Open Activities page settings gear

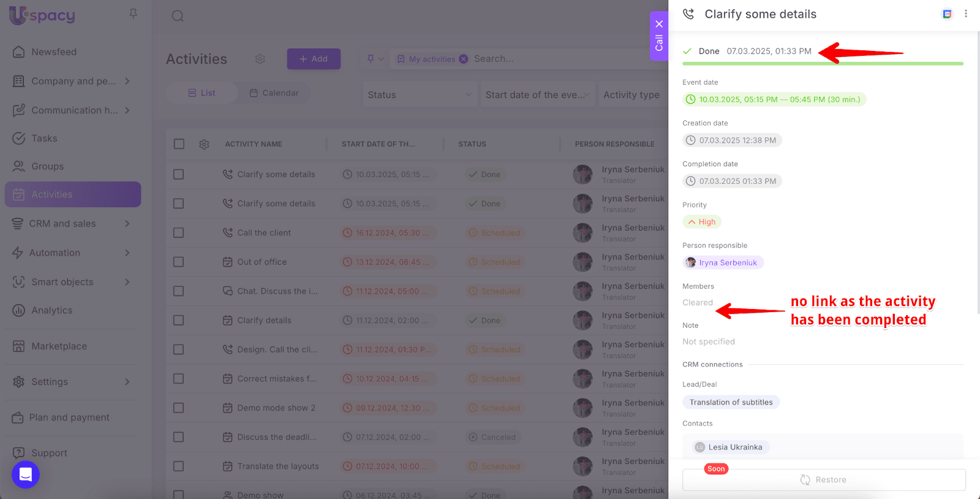tap(260, 59)
